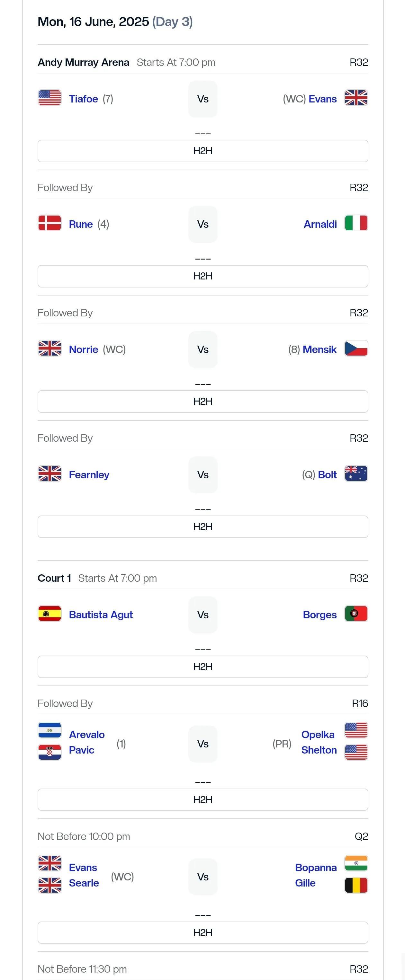This screenshot has height=980, width=405.
Task: Open Searle player link
Action: (x=84, y=883)
